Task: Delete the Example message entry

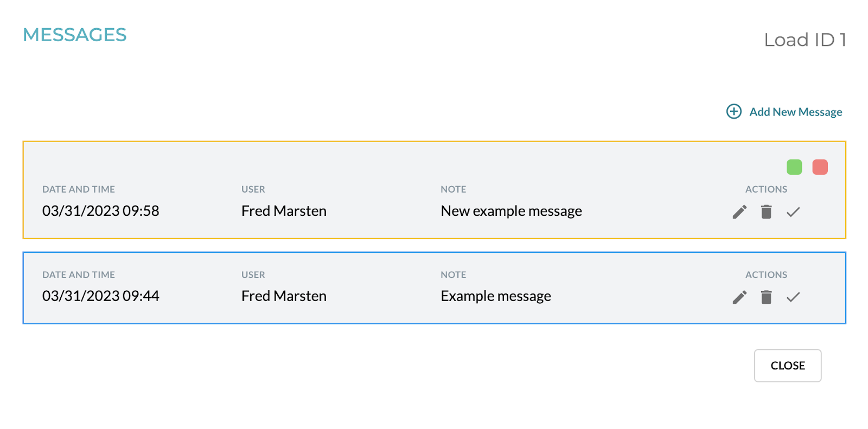Action: 766,297
